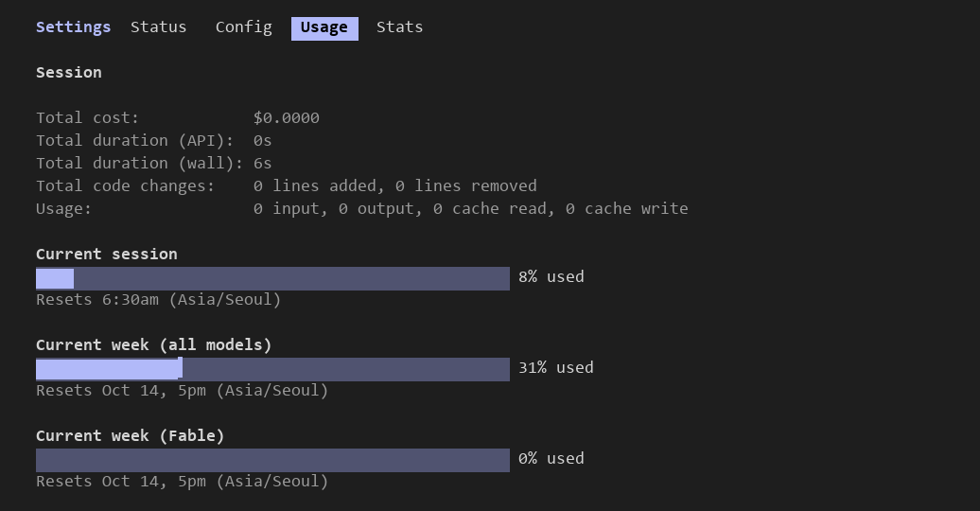
Task: Click the Total cost value $0.0000
Action: (x=287, y=117)
